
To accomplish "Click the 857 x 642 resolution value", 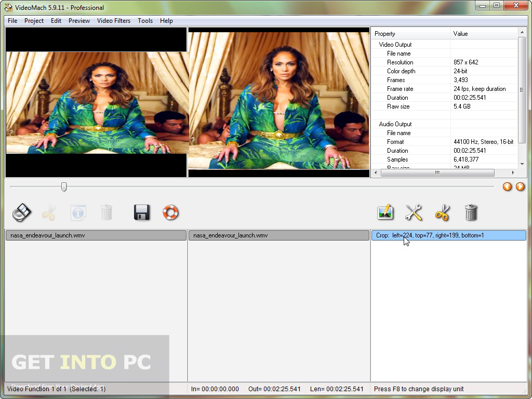I will coord(466,62).
